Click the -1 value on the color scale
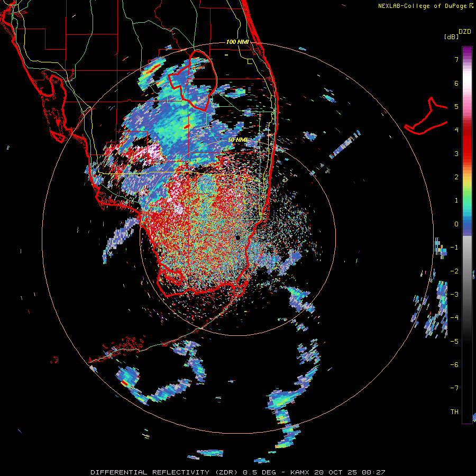Viewport: 476px width, 476px height. coord(454,248)
